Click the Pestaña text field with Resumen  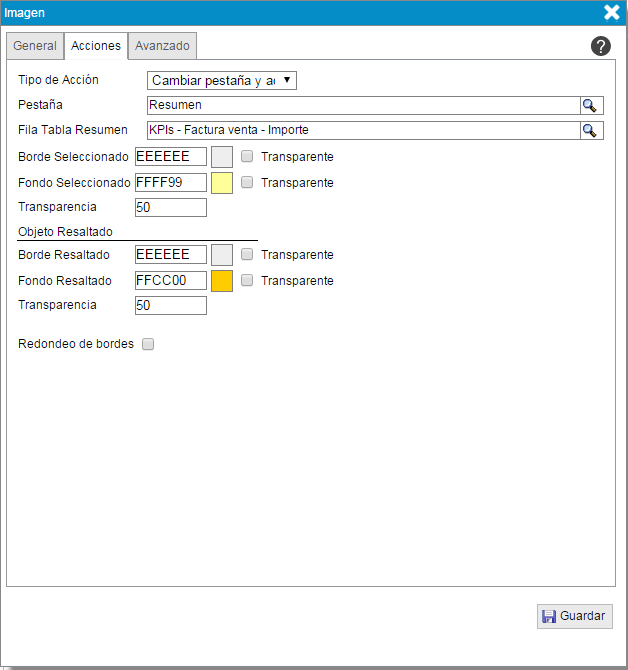point(362,105)
